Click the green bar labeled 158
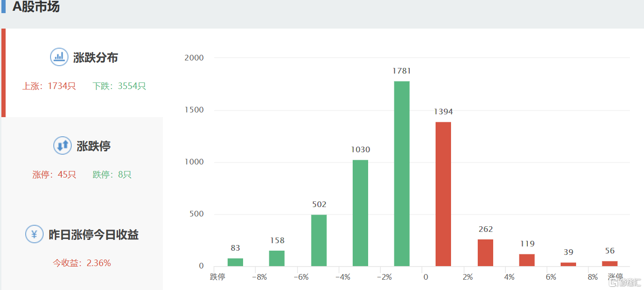Viewport: 644px width, 290px height. pyautogui.click(x=277, y=258)
